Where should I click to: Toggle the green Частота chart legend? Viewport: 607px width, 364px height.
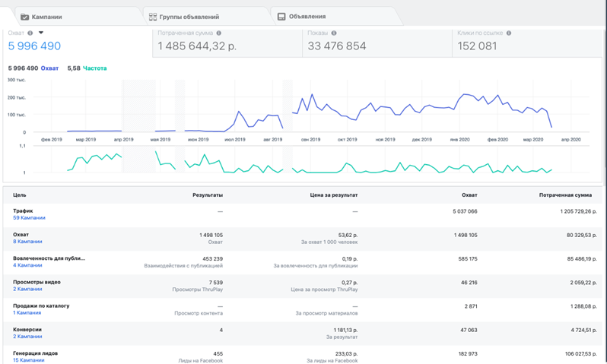pos(95,68)
